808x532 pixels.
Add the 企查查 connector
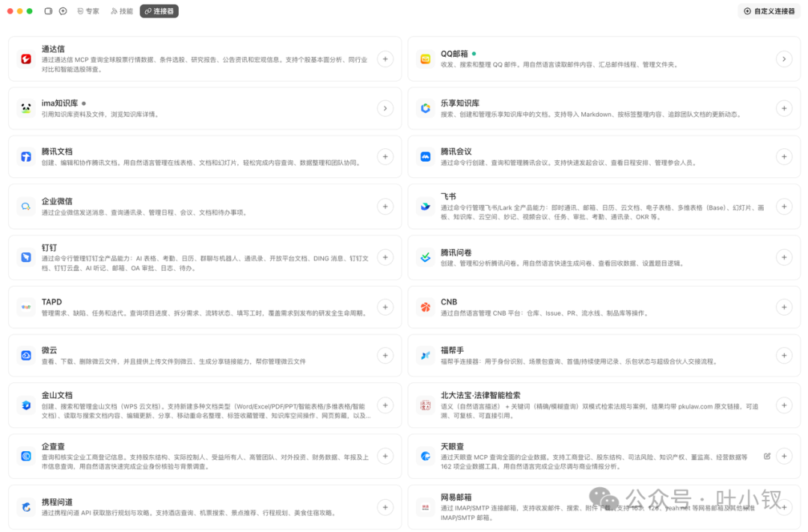point(385,456)
